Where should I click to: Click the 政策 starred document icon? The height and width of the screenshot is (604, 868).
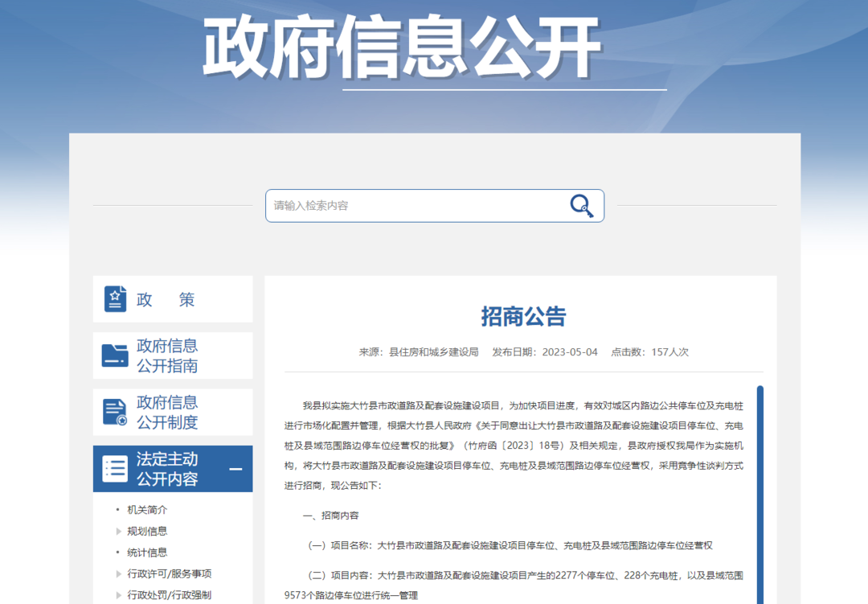(x=115, y=299)
